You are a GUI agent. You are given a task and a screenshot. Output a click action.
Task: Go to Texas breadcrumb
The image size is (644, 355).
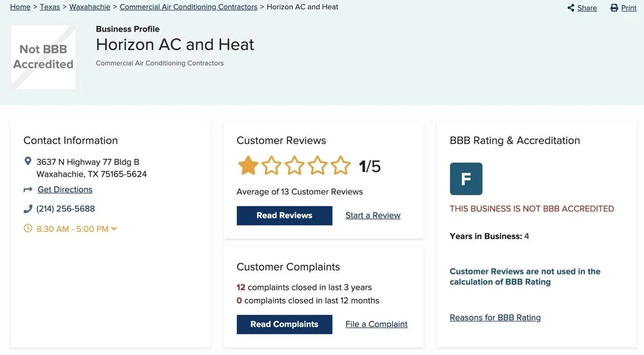(50, 7)
